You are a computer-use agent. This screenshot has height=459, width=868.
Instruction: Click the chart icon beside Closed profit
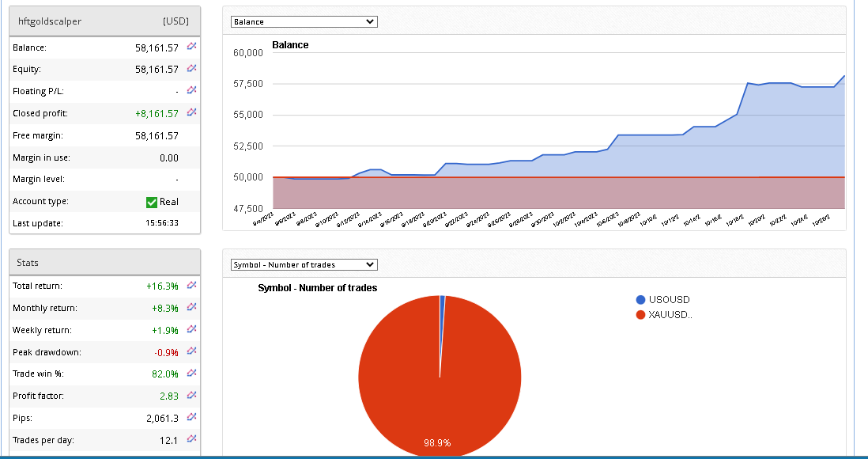click(x=191, y=113)
